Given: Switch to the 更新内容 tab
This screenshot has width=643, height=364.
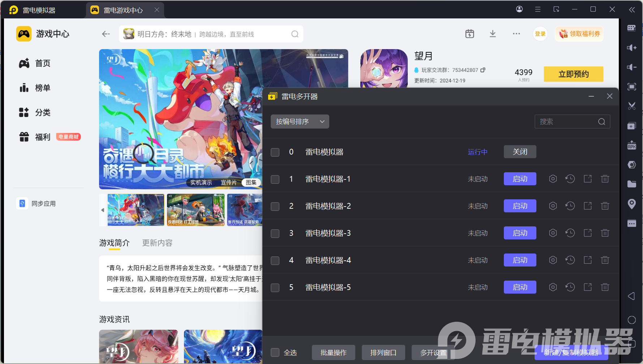Looking at the screenshot, I should [x=157, y=243].
